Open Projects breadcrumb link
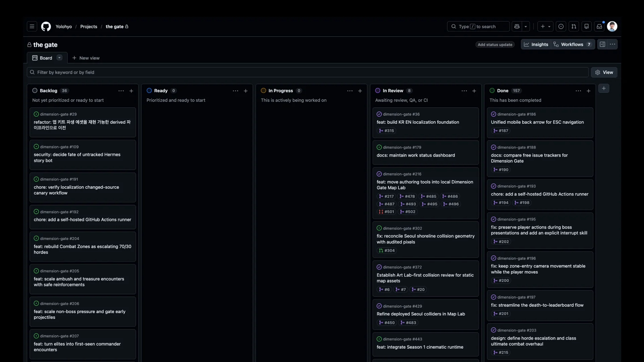The height and width of the screenshot is (362, 644). click(x=89, y=26)
